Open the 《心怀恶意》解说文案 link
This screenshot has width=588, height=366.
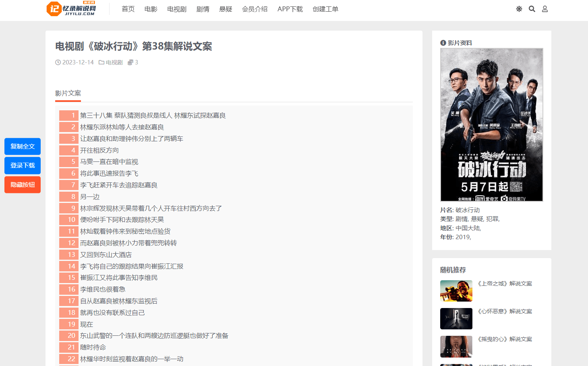coord(505,311)
